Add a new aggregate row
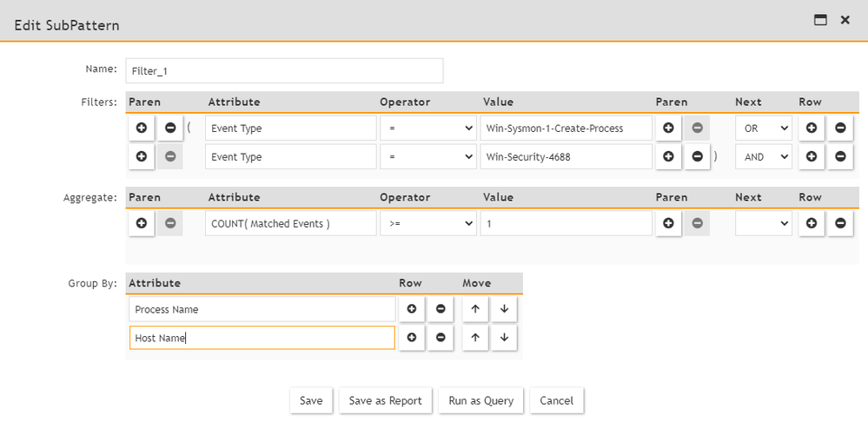 coord(812,224)
